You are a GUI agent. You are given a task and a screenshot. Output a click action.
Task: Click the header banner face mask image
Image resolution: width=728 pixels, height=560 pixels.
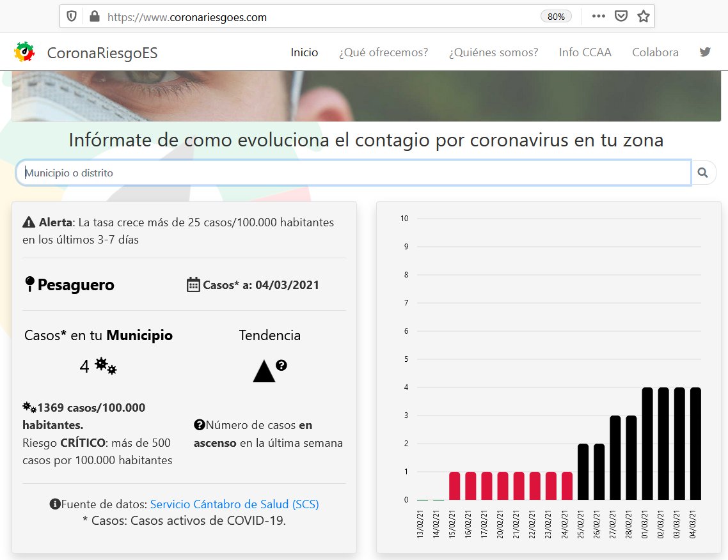coord(366,96)
